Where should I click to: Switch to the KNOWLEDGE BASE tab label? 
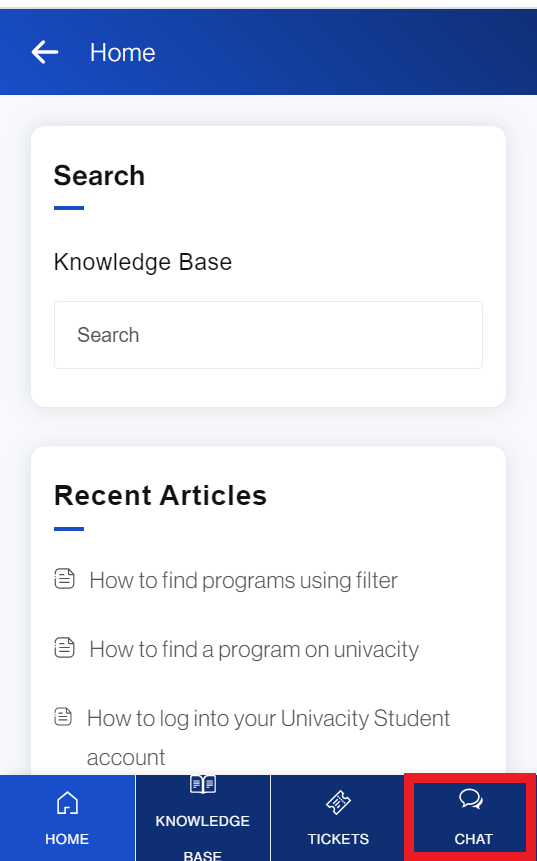(203, 838)
